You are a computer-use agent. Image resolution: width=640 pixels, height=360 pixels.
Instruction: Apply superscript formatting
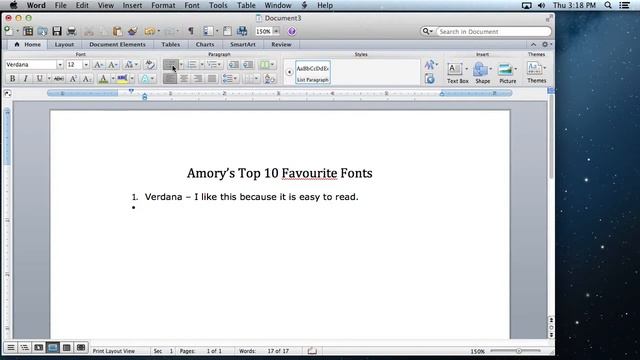(x=73, y=78)
